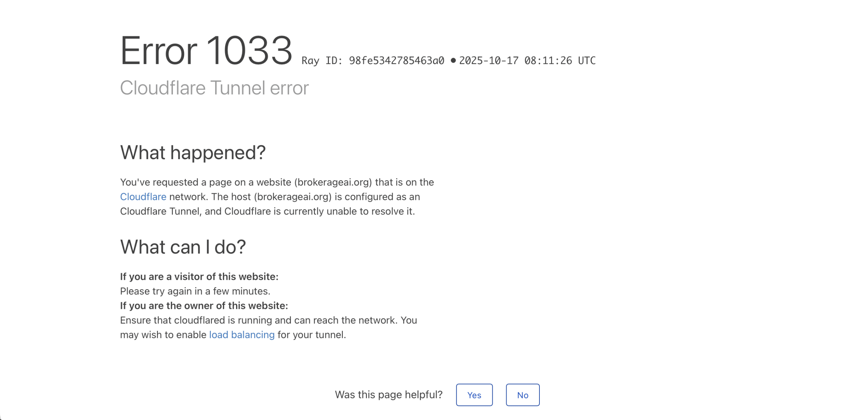The width and height of the screenshot is (868, 420).
Task: Follow the load balancing link
Action: 241,334
